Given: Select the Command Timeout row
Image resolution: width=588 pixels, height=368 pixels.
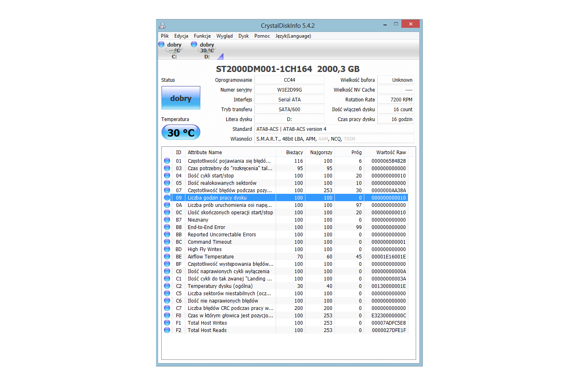Looking at the screenshot, I should tap(285, 242).
